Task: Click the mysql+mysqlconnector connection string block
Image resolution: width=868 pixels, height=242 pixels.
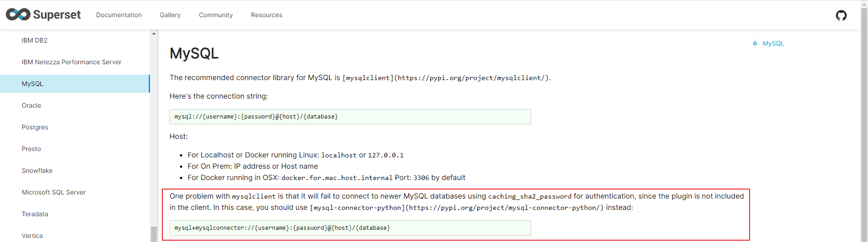Action: [x=350, y=228]
